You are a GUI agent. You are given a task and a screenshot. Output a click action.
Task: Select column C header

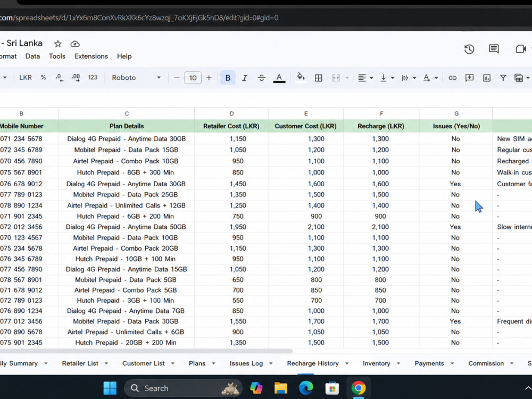click(x=127, y=114)
